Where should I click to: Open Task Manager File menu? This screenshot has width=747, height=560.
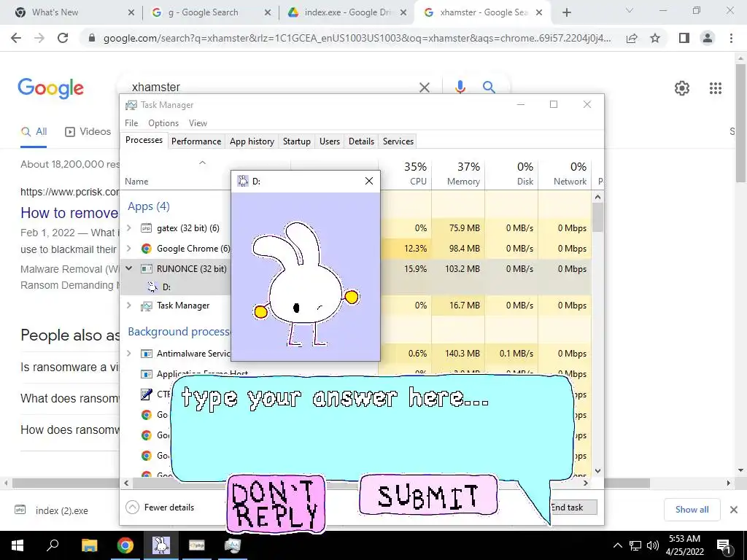click(131, 122)
